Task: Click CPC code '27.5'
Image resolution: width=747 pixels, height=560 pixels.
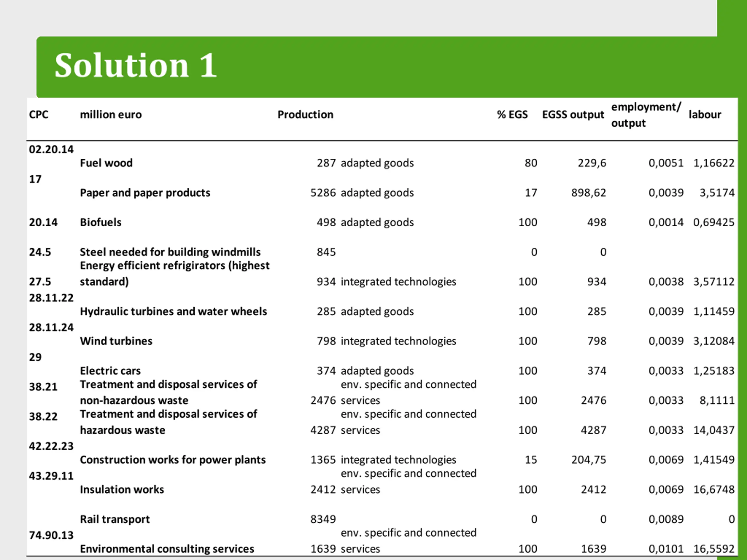Action: coord(40,281)
